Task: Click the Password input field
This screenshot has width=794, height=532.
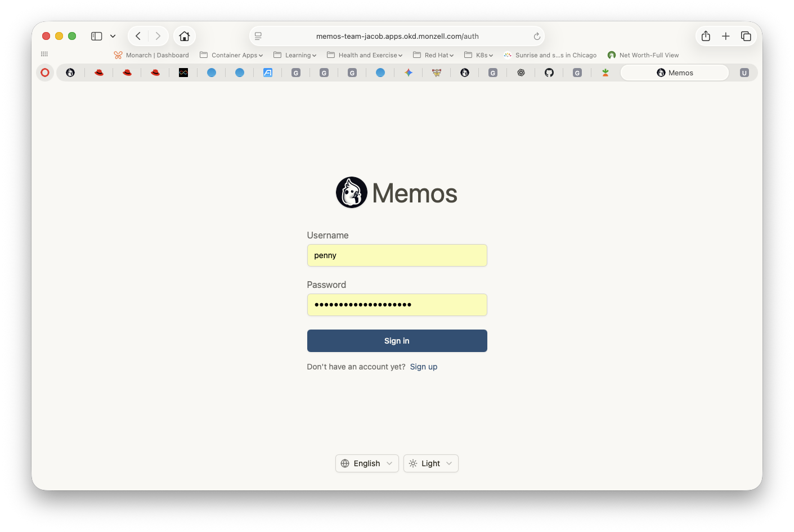Action: [x=397, y=305]
